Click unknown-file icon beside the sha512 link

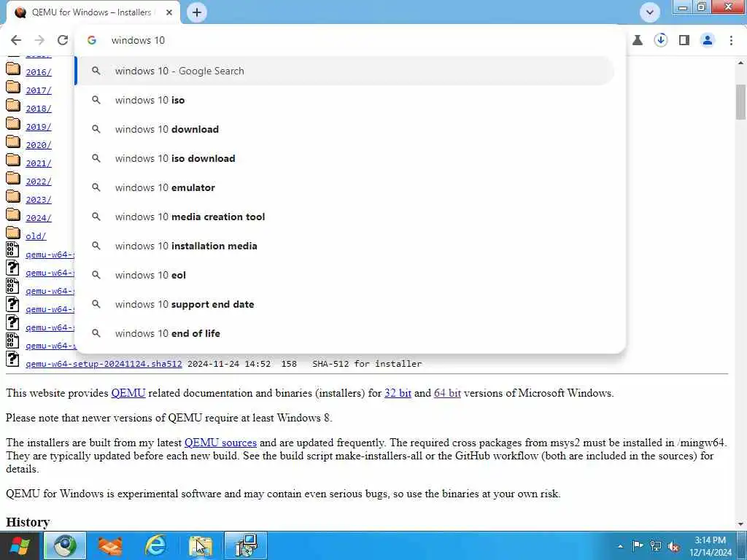pos(12,359)
